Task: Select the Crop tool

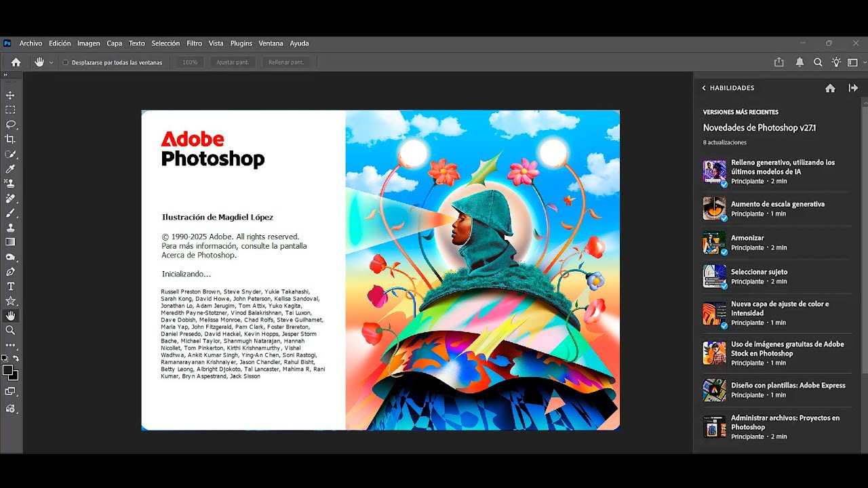Action: pos(10,139)
